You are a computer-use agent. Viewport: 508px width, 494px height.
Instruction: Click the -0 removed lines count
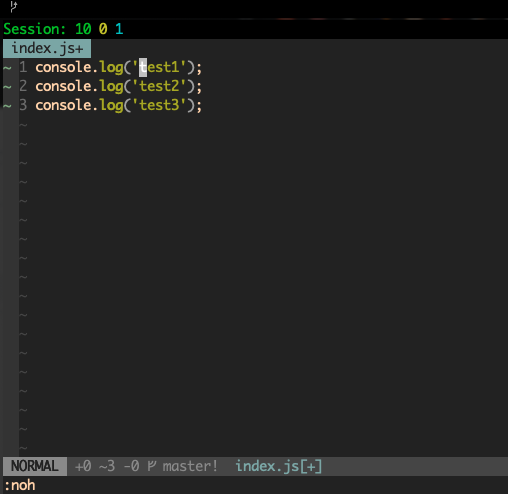[x=131, y=466]
